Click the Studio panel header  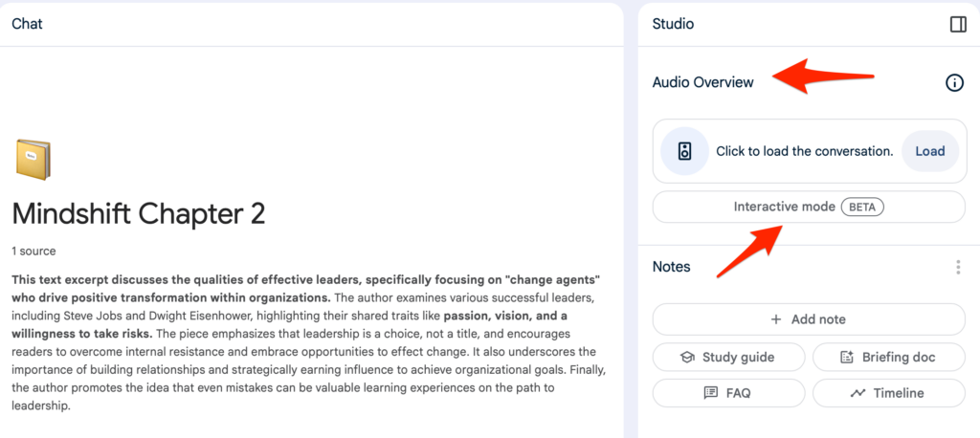673,24
